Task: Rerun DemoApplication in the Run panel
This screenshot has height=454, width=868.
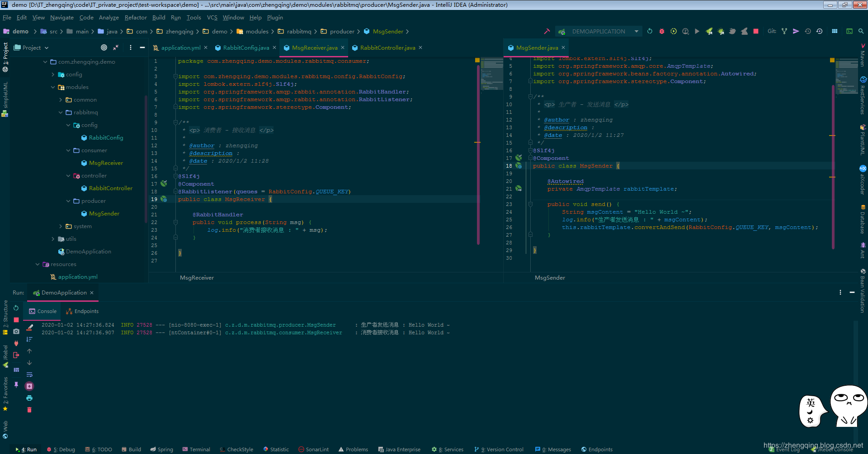Action: (x=16, y=308)
